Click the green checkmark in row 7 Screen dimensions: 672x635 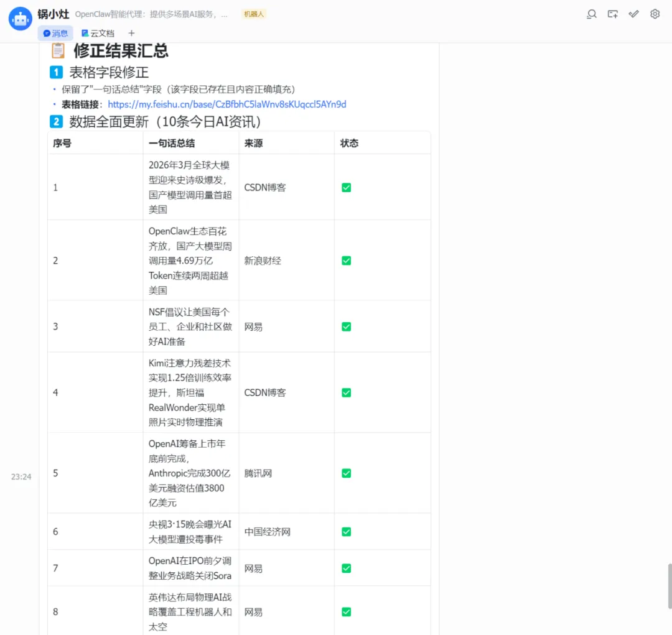pyautogui.click(x=347, y=568)
